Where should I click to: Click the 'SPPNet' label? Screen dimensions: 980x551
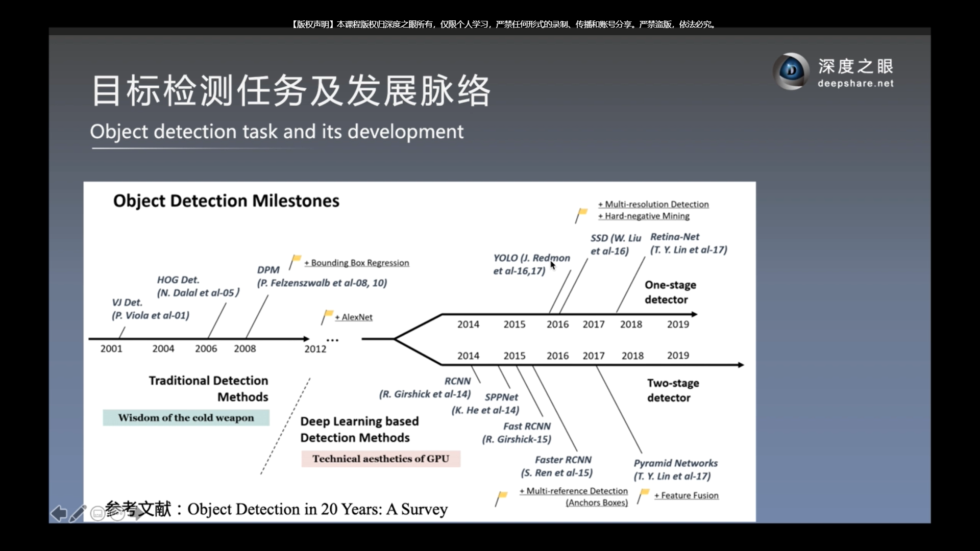coord(501,397)
